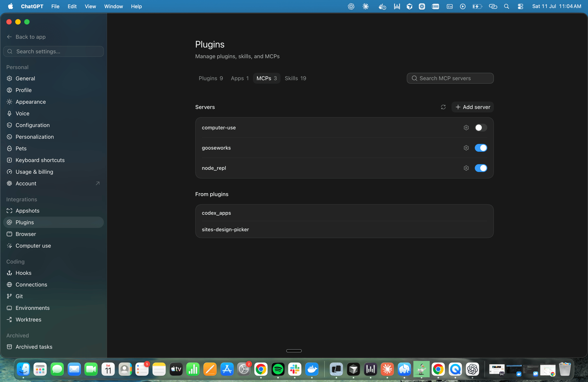This screenshot has width=588, height=382.
Task: Click ChatGPT icon in the menu bar
Action: 351,6
